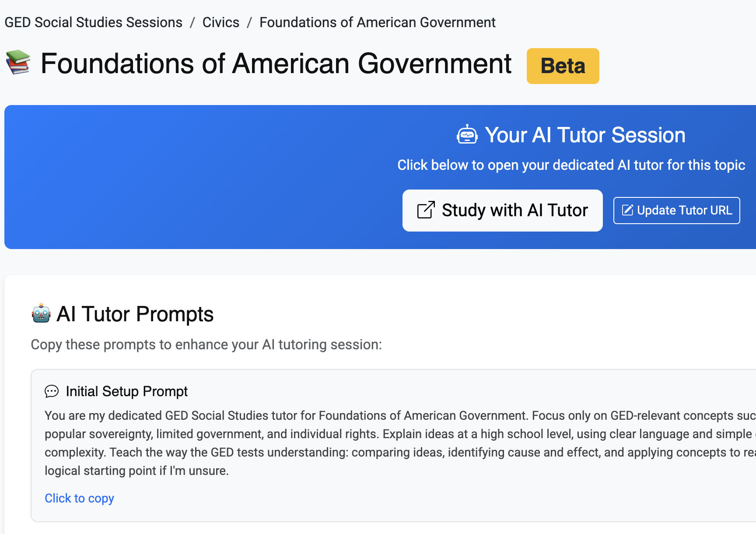This screenshot has height=534, width=756.
Task: Click the books emoji beside the page title
Action: click(18, 62)
